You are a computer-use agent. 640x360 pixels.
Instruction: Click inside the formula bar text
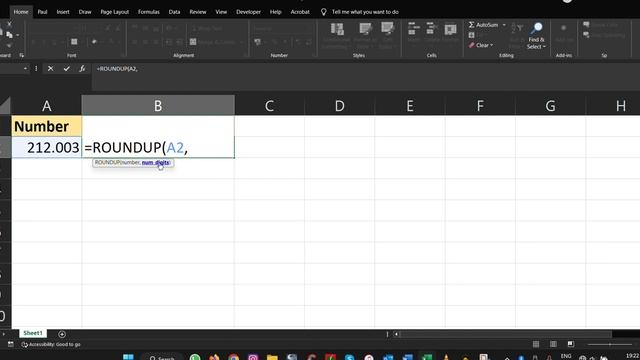tap(117, 69)
